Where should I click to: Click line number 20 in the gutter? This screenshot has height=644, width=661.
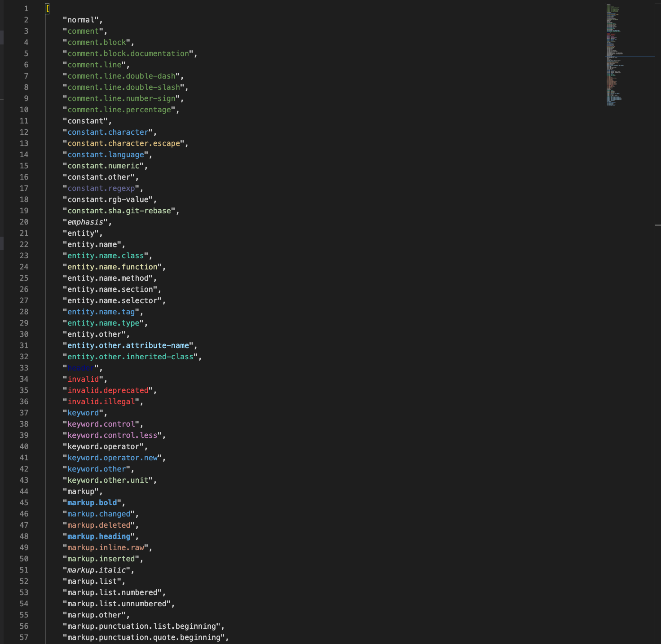click(x=24, y=222)
